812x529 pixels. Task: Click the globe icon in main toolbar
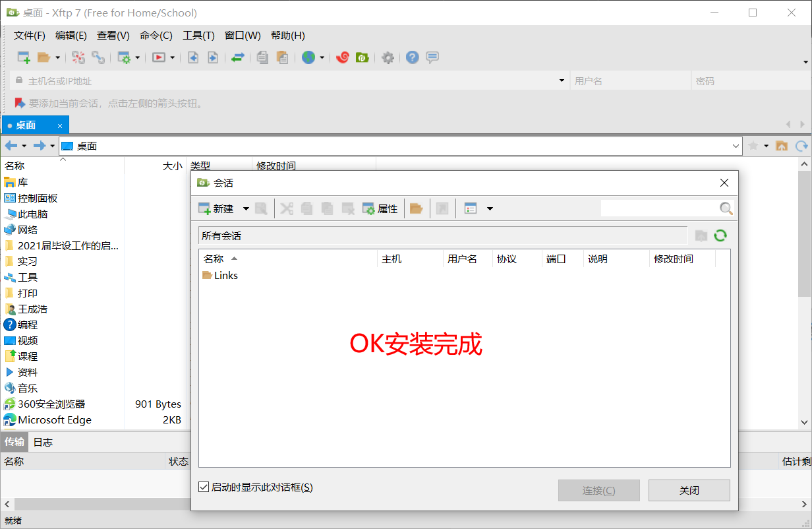(308, 57)
